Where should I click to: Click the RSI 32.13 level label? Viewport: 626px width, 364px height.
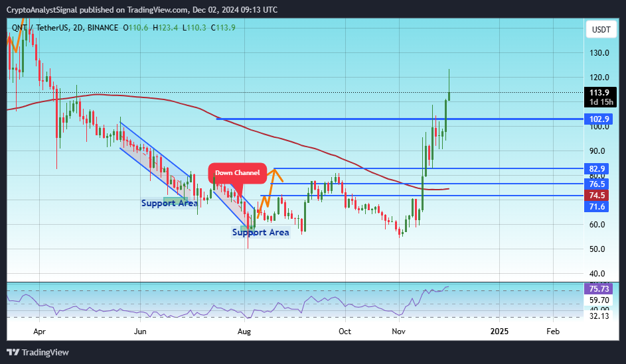tap(599, 316)
